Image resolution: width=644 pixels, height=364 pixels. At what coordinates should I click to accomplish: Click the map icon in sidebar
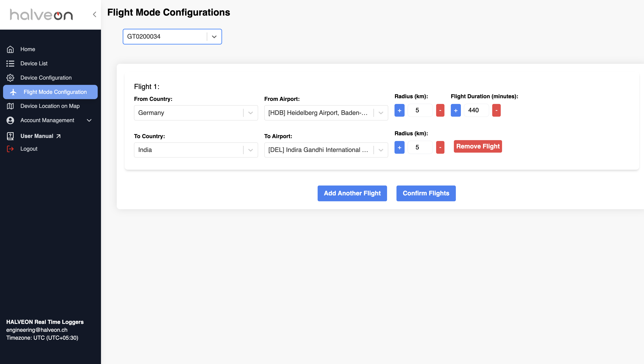point(10,106)
